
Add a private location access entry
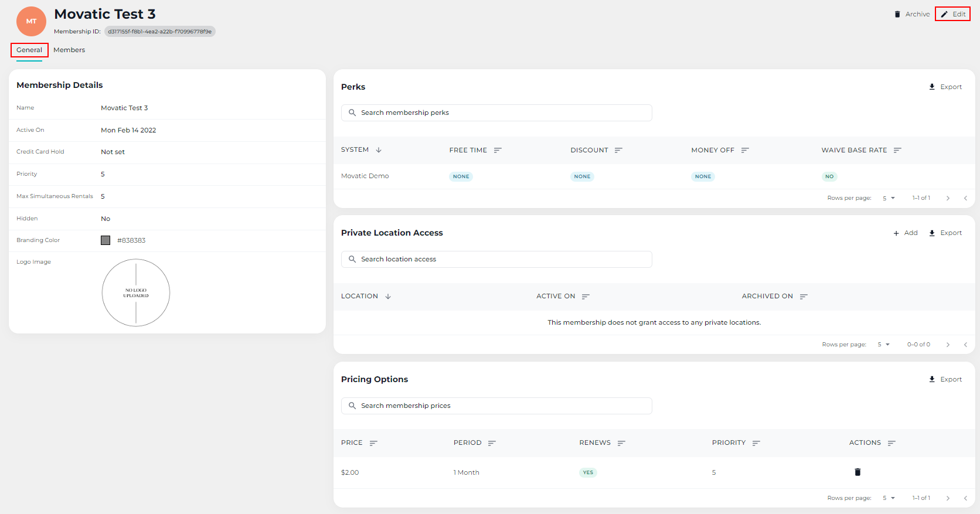click(905, 233)
